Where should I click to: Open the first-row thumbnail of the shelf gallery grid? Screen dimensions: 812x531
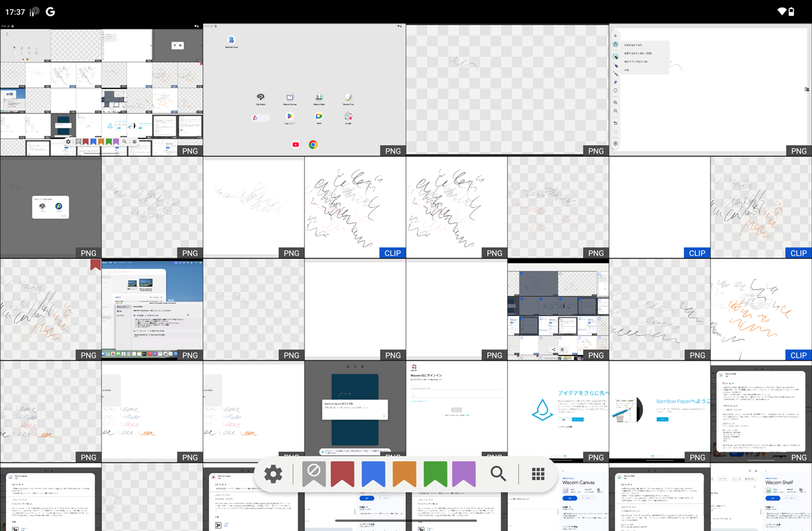[101, 90]
